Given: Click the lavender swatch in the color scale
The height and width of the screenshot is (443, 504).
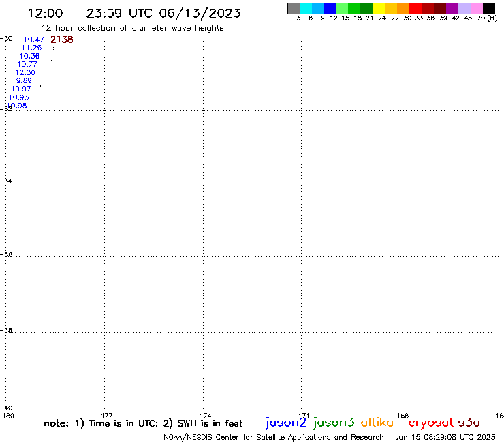Looking at the screenshot, I should [464, 8].
